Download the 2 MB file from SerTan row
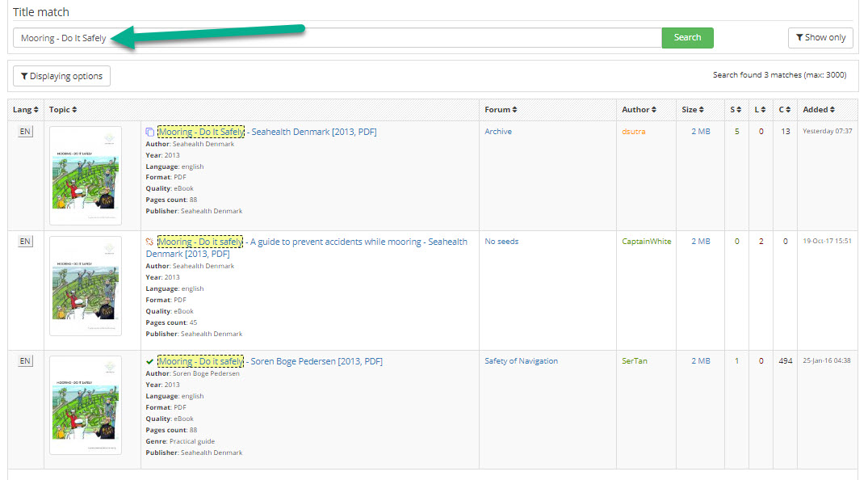Image resolution: width=868 pixels, height=480 pixels. tap(700, 361)
